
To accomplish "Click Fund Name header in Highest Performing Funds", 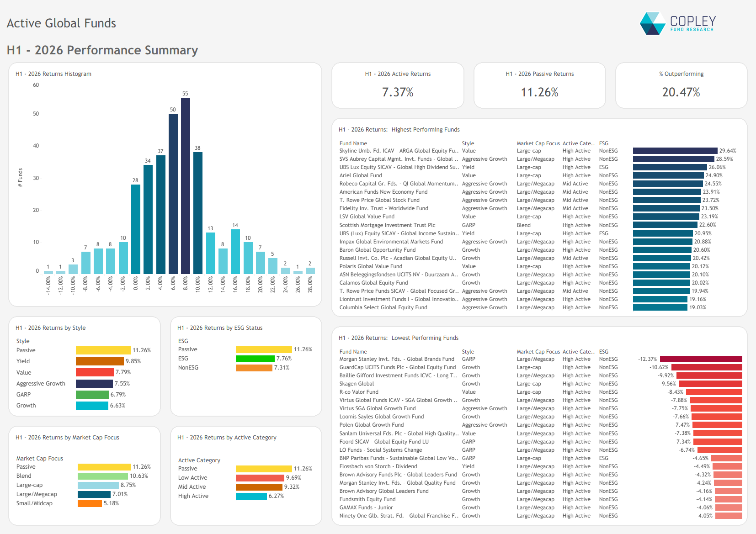I will coord(353,143).
